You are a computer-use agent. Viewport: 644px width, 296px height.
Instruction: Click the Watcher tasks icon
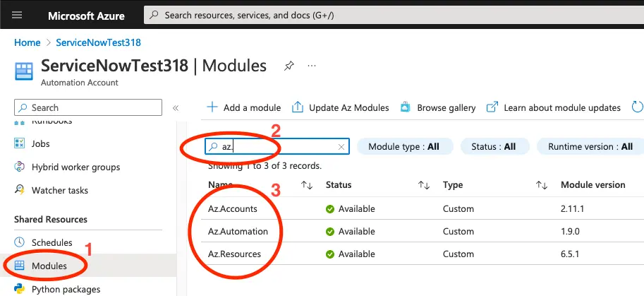tap(19, 189)
